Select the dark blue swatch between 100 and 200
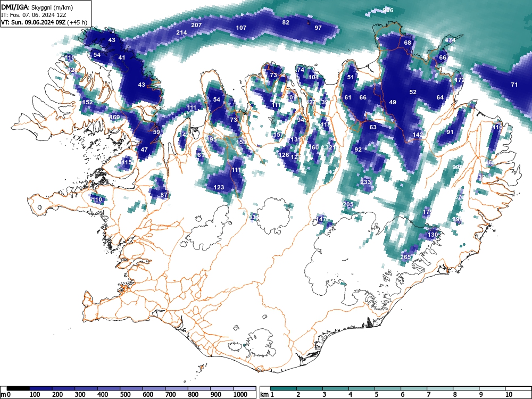The image size is (532, 399). click(41, 388)
